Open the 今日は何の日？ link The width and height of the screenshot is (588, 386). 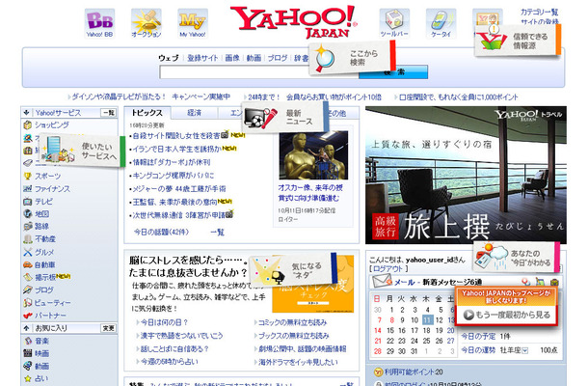pyautogui.click(x=164, y=322)
